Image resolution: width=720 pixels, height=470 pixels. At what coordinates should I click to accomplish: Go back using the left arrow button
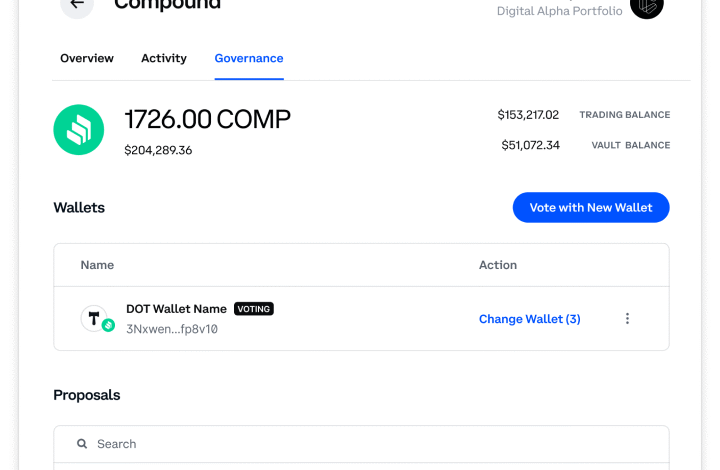(77, 6)
